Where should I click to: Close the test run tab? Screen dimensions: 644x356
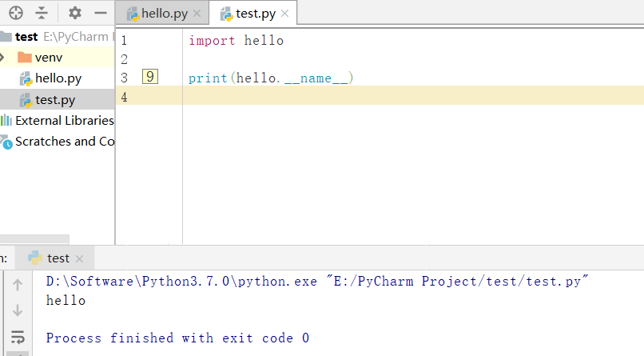click(80, 258)
